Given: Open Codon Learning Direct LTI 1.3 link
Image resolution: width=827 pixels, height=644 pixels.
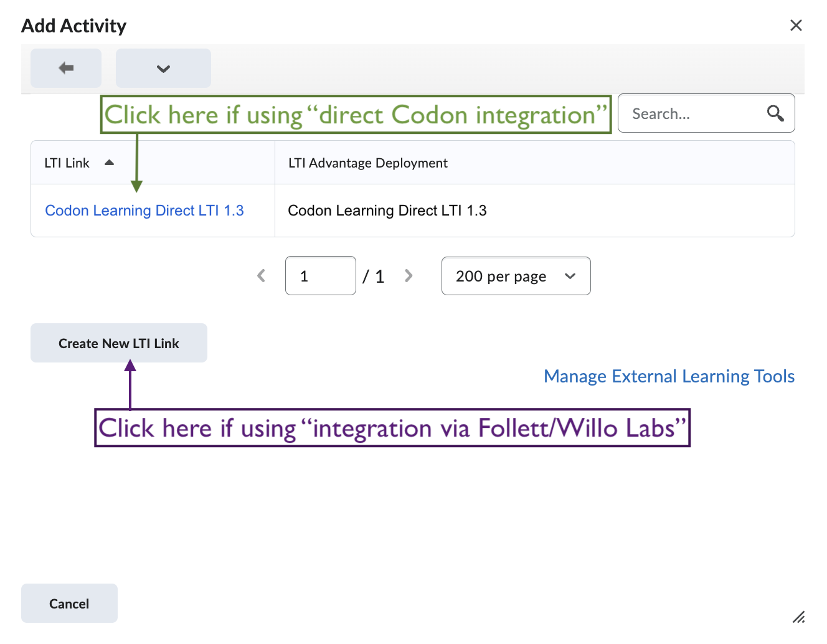Looking at the screenshot, I should (144, 211).
